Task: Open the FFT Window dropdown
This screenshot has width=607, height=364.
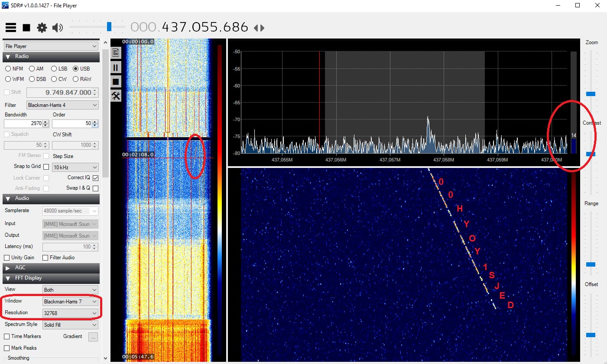Action: pos(70,302)
